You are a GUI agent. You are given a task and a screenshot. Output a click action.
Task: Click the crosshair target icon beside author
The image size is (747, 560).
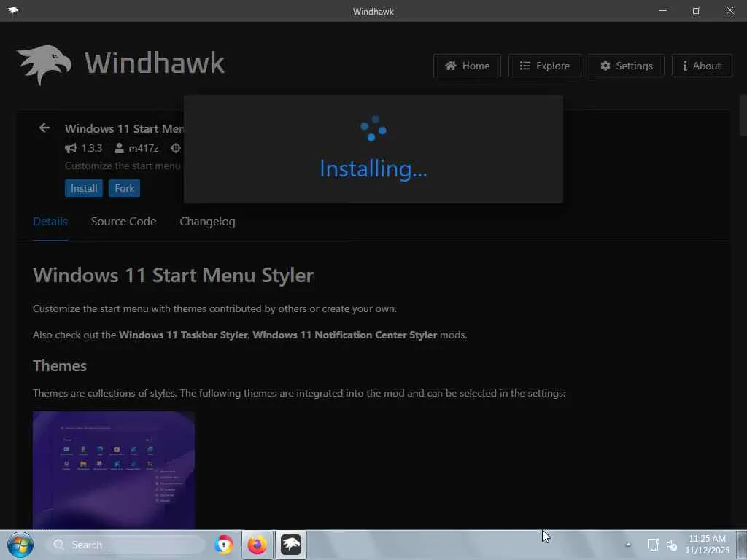pyautogui.click(x=176, y=148)
